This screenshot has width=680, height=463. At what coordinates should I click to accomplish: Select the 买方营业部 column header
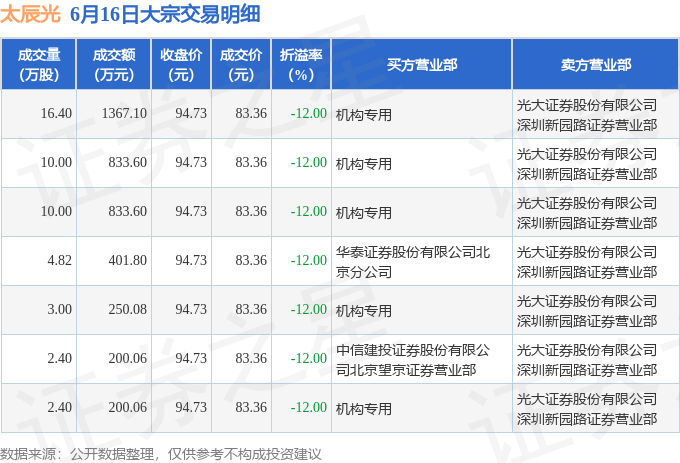pos(422,65)
